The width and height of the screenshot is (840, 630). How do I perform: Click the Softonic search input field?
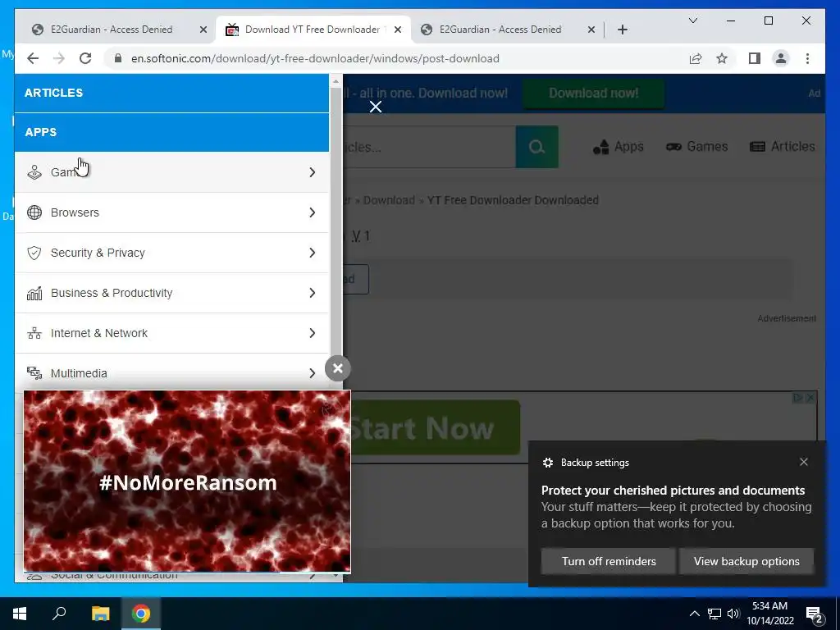[x=428, y=147]
